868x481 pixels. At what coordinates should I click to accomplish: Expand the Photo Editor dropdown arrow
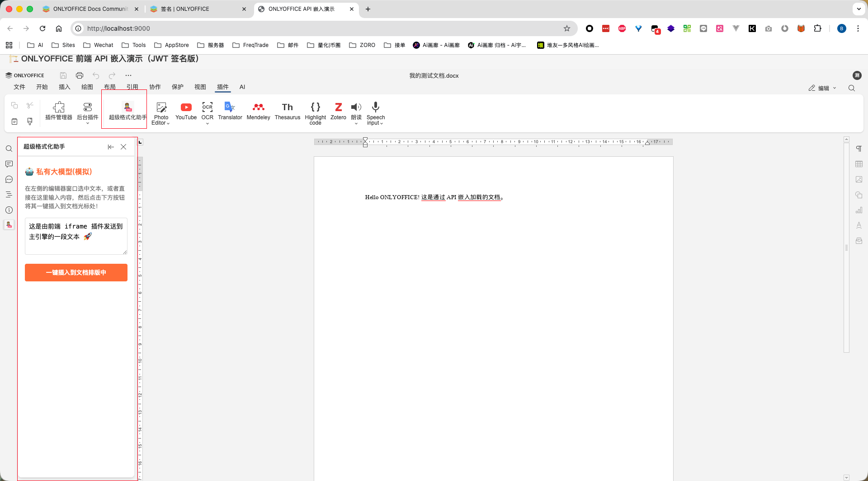168,123
